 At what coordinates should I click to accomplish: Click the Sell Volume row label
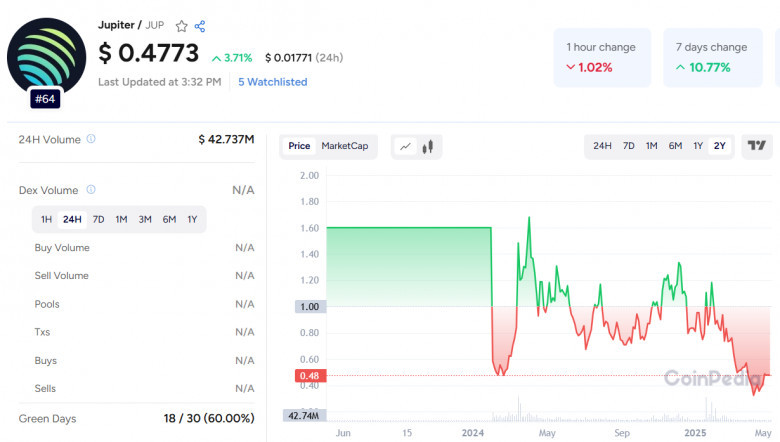[62, 275]
